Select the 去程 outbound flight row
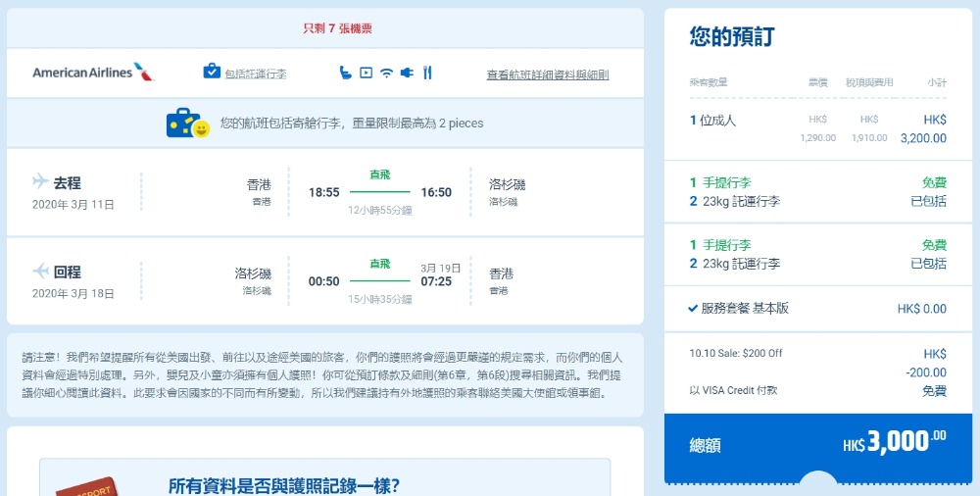Image resolution: width=980 pixels, height=496 pixels. (x=324, y=192)
